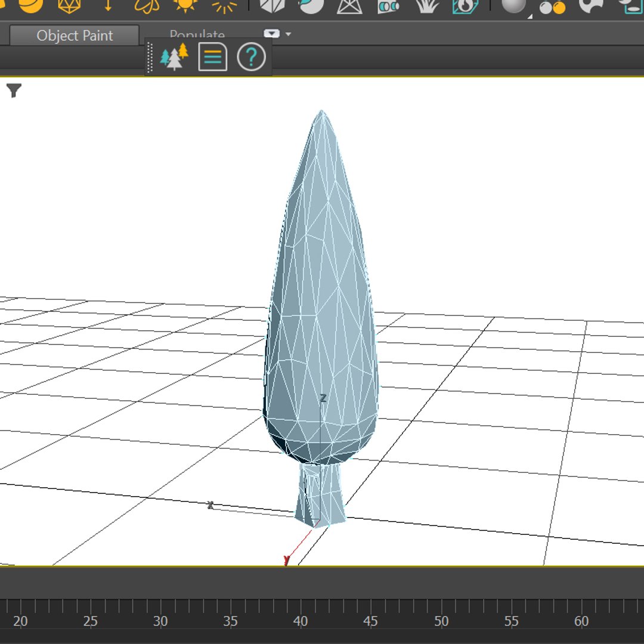Click the yellow light rays icon
Screen dimensions: 644x644
(224, 6)
